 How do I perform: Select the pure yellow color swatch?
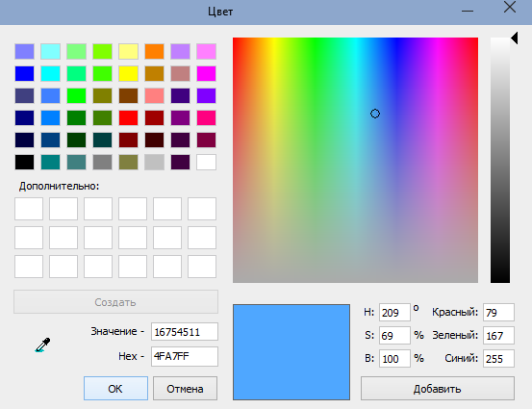128,74
